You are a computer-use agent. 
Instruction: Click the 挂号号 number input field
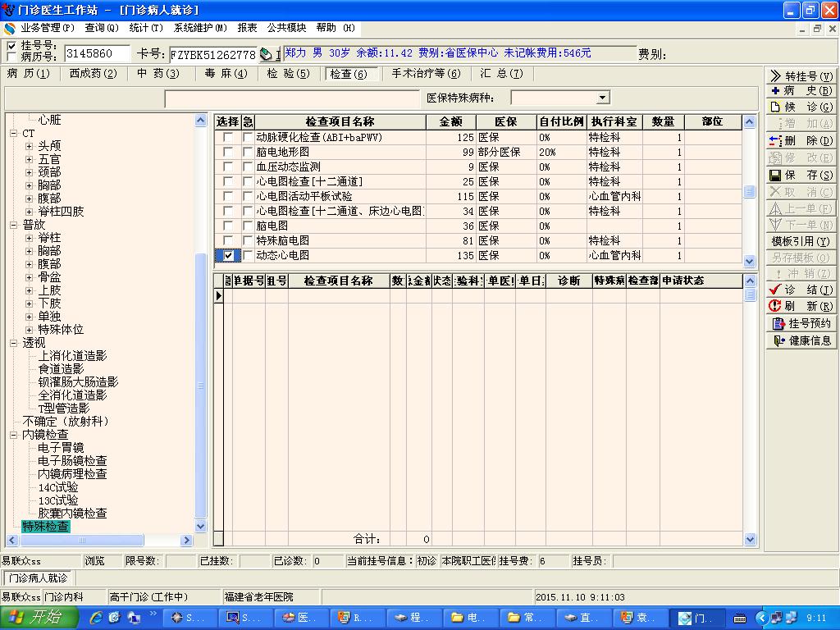(x=97, y=53)
